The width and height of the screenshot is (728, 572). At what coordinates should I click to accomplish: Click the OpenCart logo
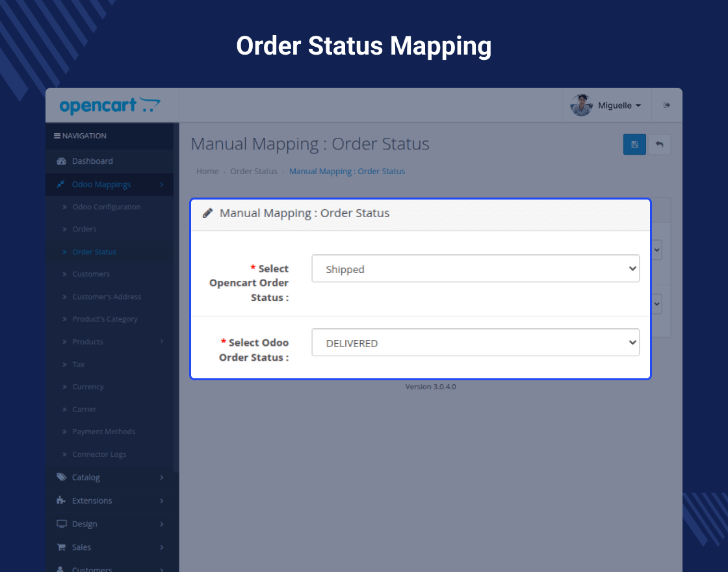[110, 105]
